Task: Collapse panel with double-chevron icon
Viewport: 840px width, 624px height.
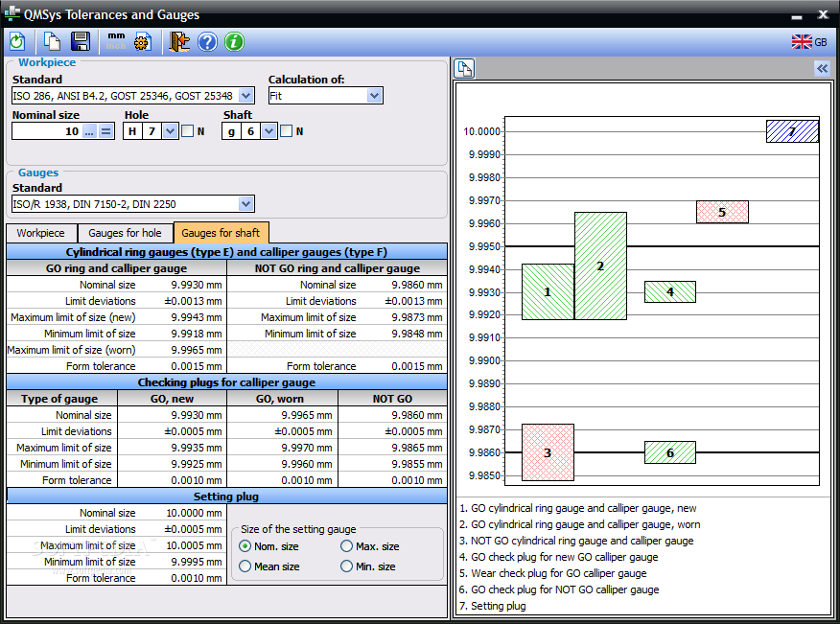Action: [823, 69]
